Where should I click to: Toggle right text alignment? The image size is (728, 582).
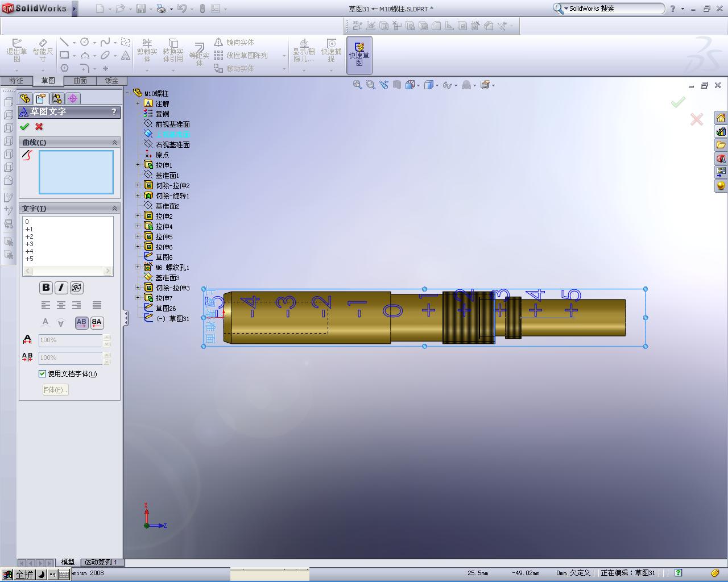pyautogui.click(x=76, y=305)
